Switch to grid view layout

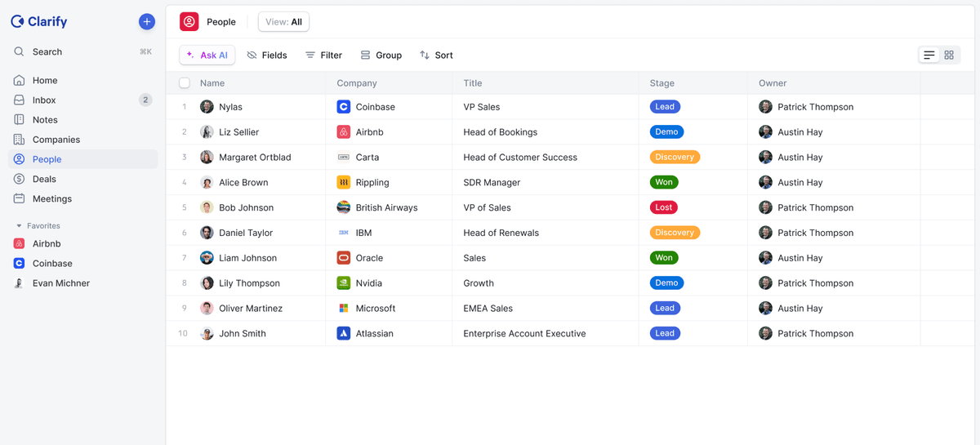[x=949, y=56]
